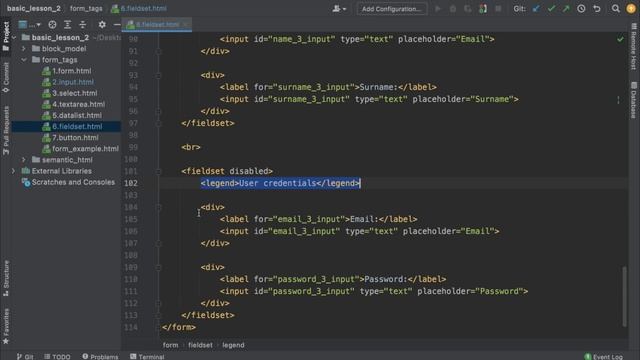Click the Select Opened File target icon
This screenshot has height=360, width=640.
tap(52, 25)
